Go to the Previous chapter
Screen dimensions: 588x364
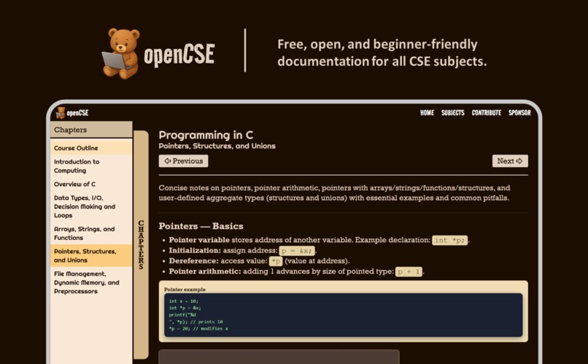point(183,160)
